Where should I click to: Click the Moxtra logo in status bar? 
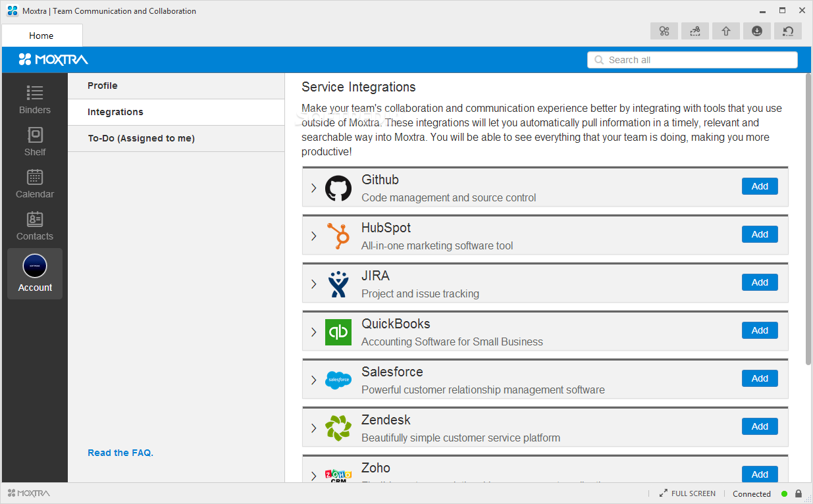pos(29,493)
